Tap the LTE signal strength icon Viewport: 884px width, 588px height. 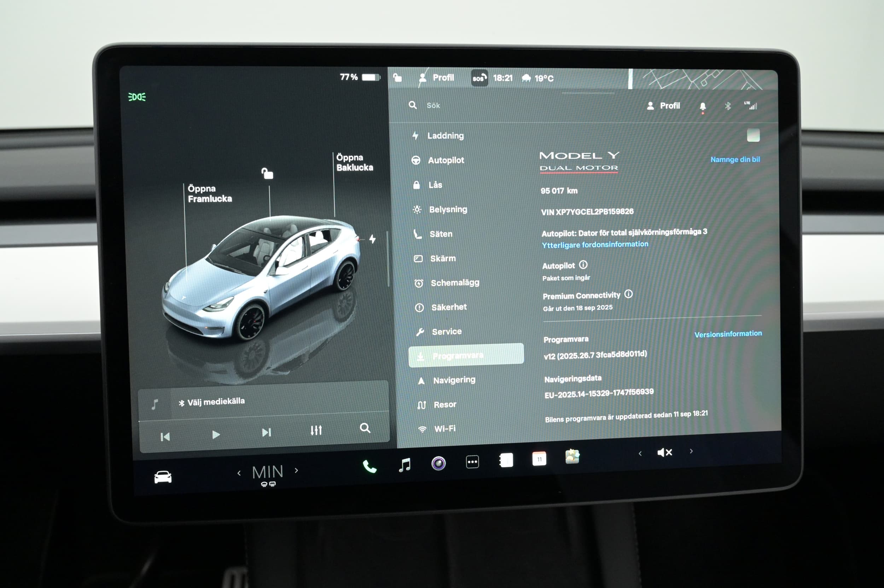750,105
